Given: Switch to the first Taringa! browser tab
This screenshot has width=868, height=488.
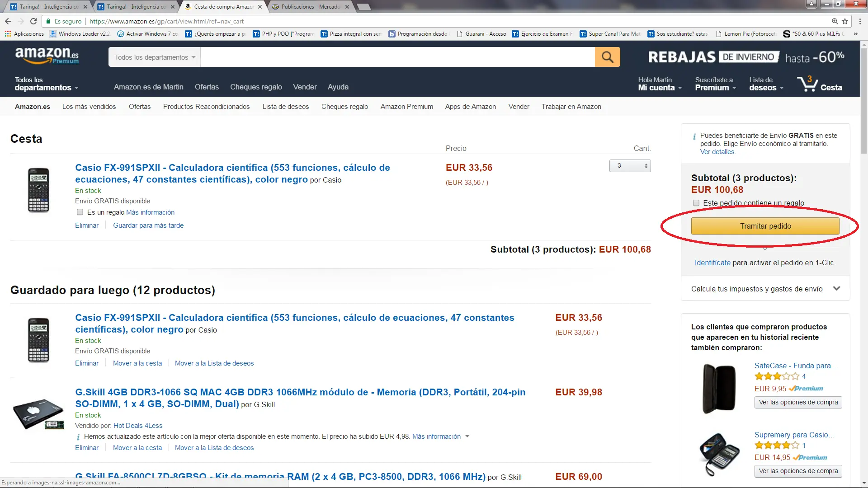Looking at the screenshot, I should pos(48,7).
